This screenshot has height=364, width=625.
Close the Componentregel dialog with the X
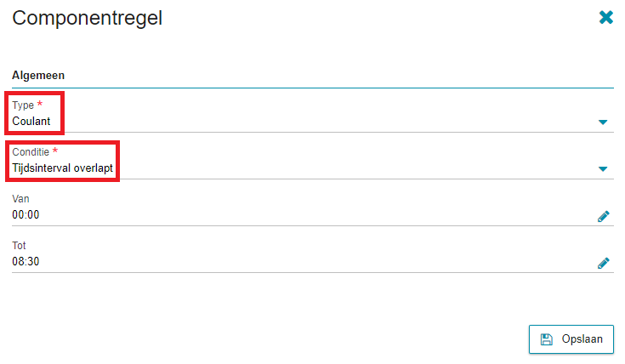coord(606,17)
